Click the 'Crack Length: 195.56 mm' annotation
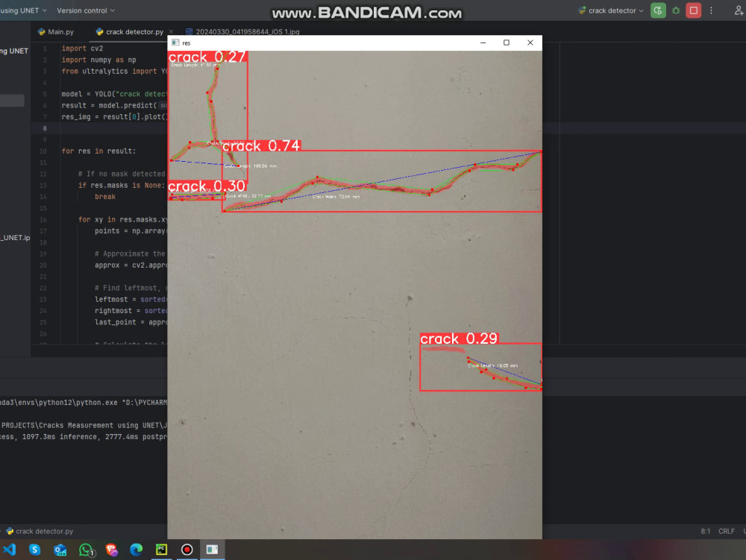Screen dimensions: 746x560 click(251, 166)
